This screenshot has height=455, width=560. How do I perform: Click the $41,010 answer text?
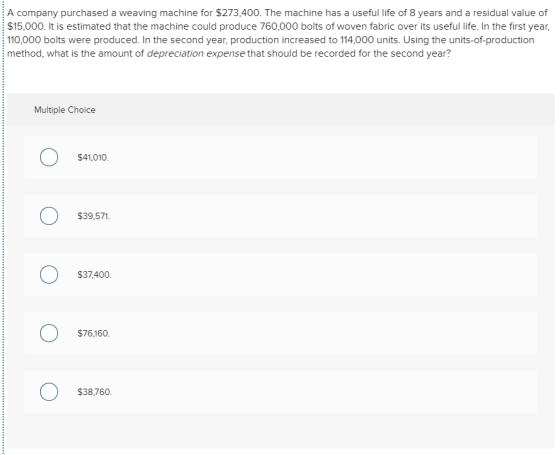(93, 158)
